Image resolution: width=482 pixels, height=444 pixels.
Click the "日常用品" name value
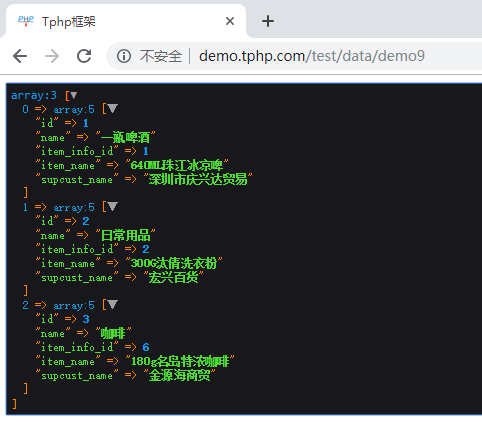click(125, 235)
